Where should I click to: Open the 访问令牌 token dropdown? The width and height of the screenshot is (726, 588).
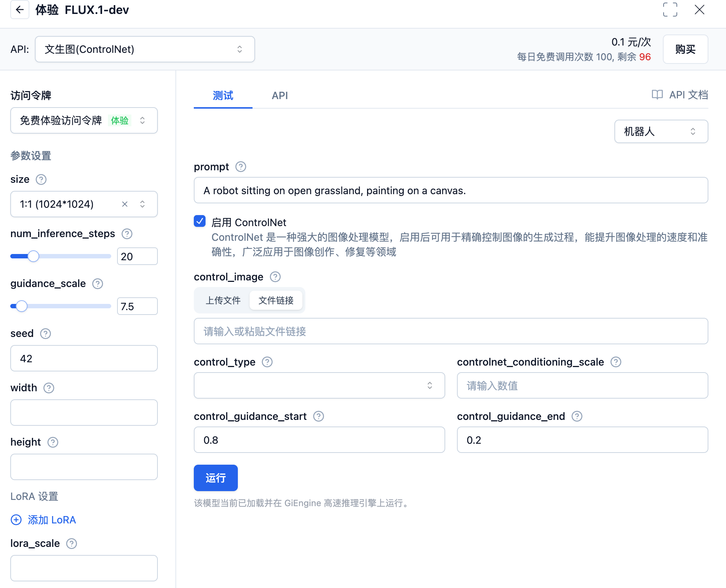point(84,120)
